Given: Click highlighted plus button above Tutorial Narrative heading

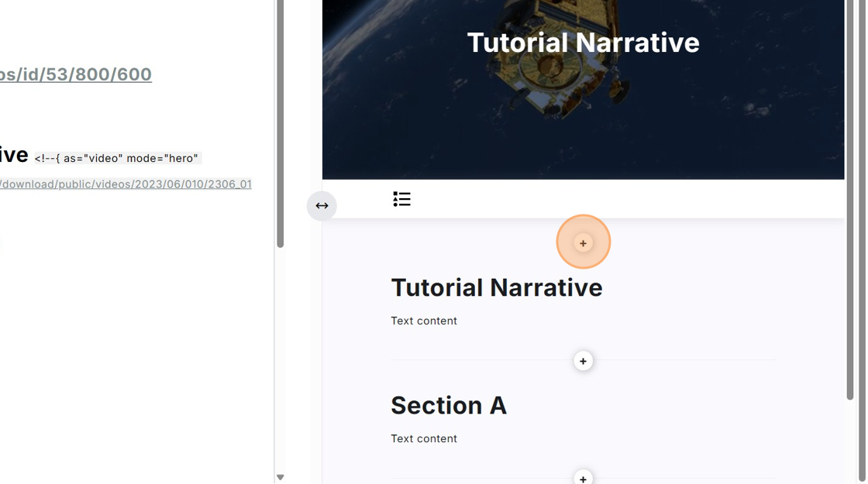Looking at the screenshot, I should click(x=583, y=243).
